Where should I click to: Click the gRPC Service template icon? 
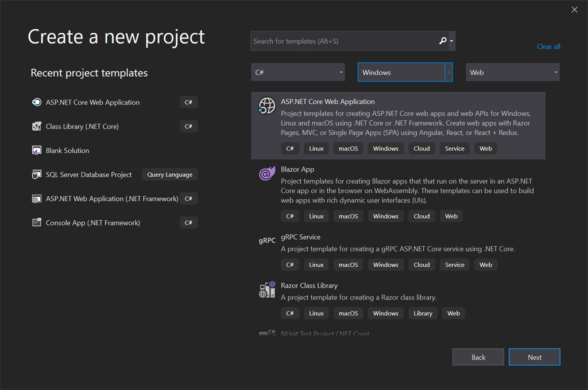click(x=267, y=240)
